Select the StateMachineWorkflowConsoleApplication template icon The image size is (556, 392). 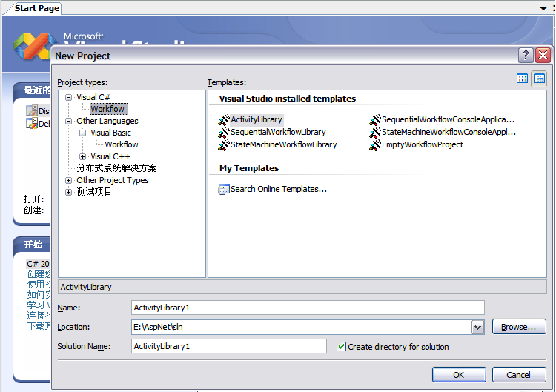(375, 132)
